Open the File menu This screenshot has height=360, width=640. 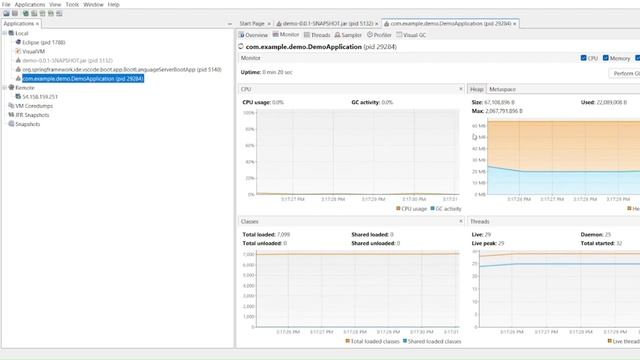tap(6, 4)
